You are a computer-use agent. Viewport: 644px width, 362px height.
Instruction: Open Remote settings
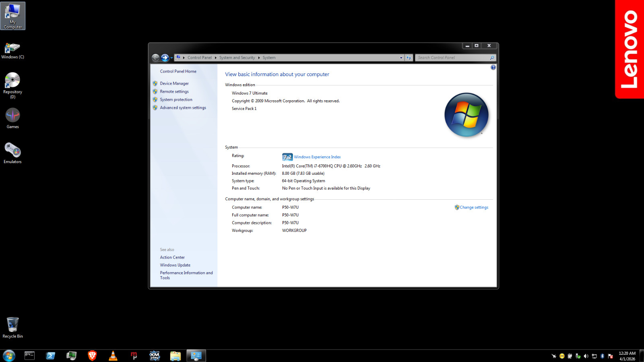[x=174, y=91]
